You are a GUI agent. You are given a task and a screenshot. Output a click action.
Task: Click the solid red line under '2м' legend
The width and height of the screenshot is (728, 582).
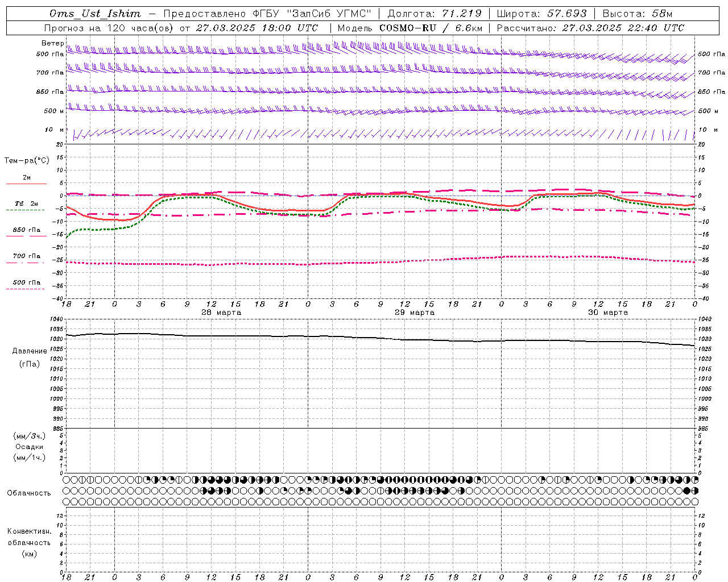pyautogui.click(x=26, y=184)
